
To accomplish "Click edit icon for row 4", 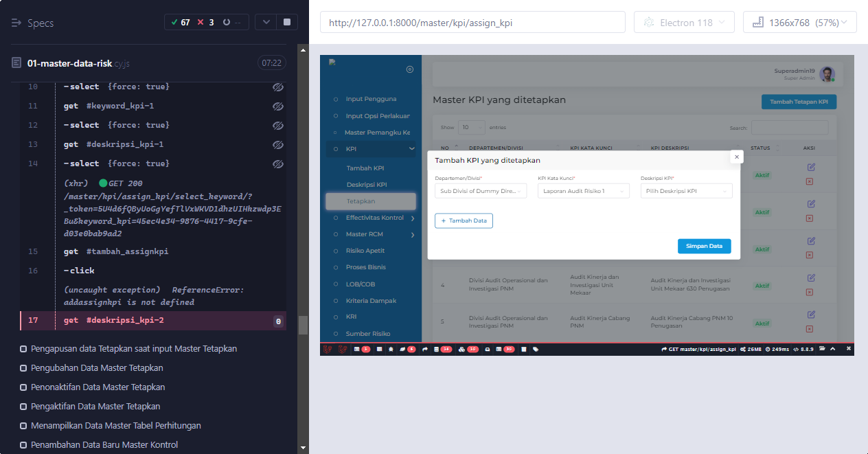I will [811, 277].
